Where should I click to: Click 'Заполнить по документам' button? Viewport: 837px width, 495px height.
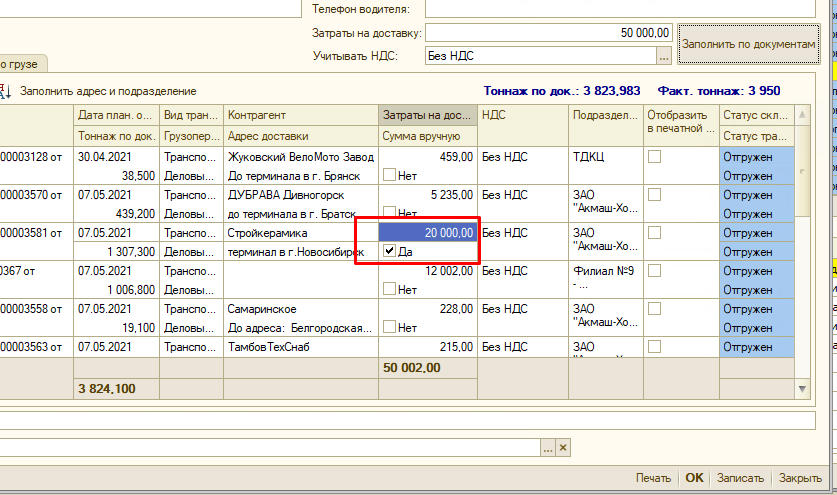click(x=748, y=44)
